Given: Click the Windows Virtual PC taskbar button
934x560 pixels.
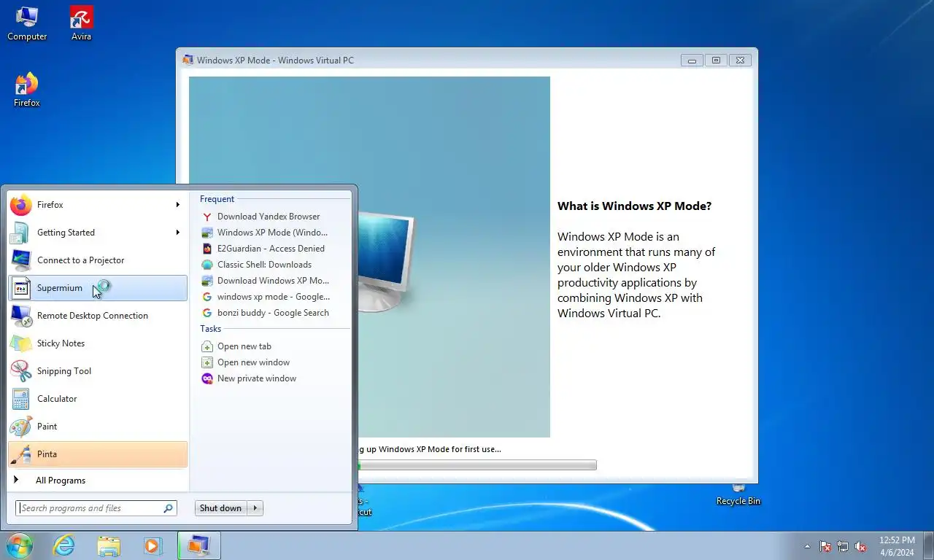Looking at the screenshot, I should click(x=198, y=545).
